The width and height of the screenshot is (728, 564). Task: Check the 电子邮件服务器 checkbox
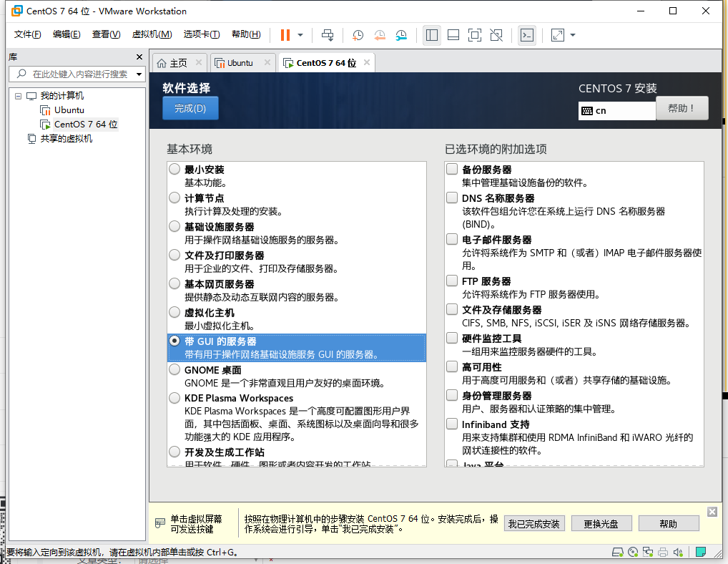coord(452,239)
